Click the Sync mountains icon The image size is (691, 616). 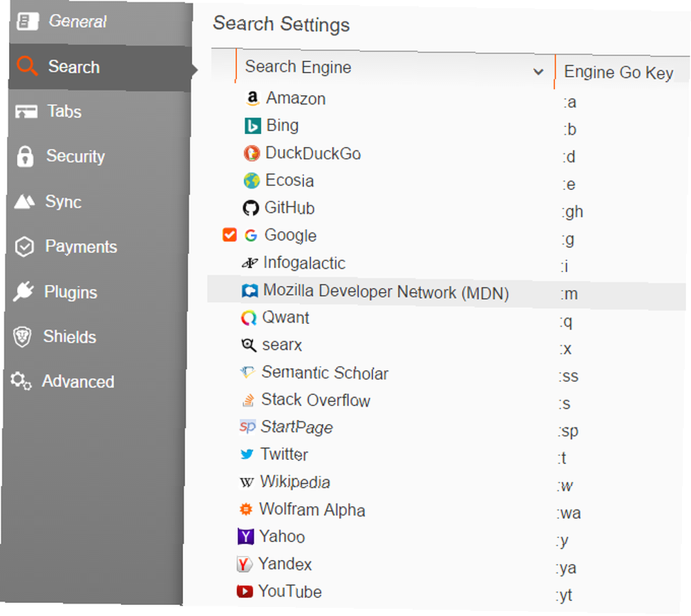24,202
